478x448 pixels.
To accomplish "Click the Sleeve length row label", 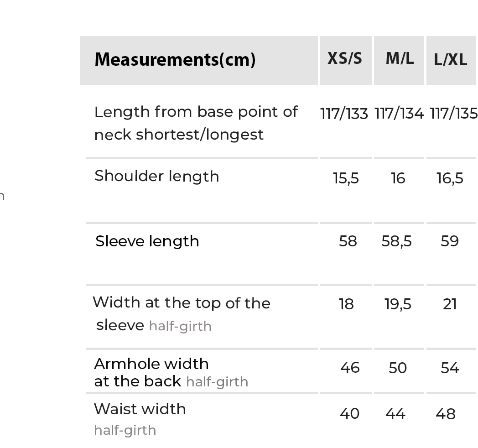I will click(147, 241).
